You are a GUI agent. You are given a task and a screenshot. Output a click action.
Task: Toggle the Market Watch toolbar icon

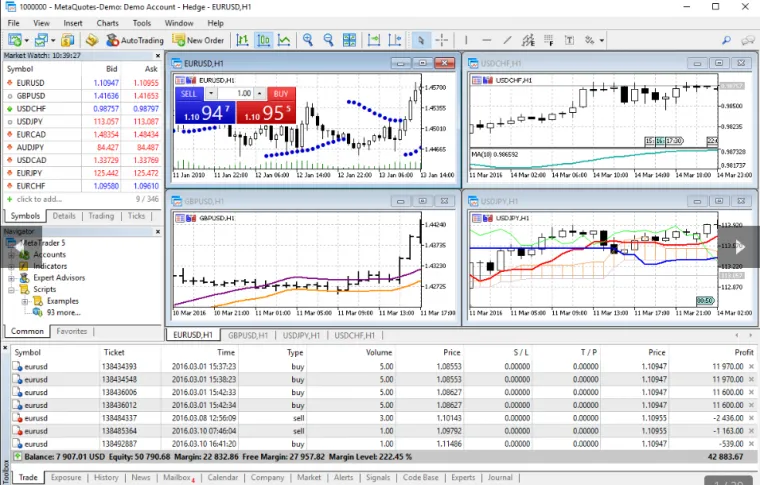click(x=67, y=40)
